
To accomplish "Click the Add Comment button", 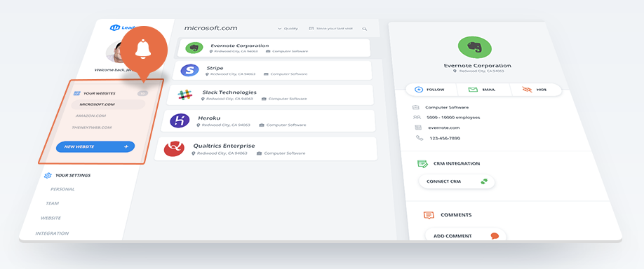I will (465, 236).
